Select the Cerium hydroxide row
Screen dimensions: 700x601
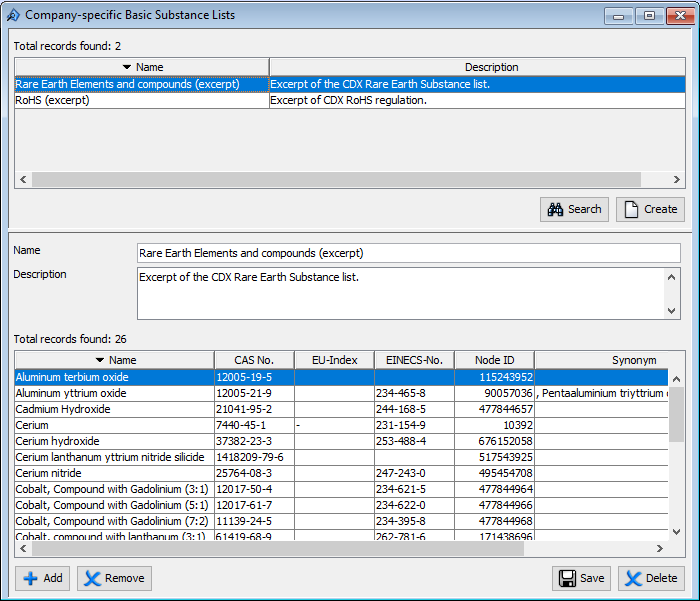114,441
